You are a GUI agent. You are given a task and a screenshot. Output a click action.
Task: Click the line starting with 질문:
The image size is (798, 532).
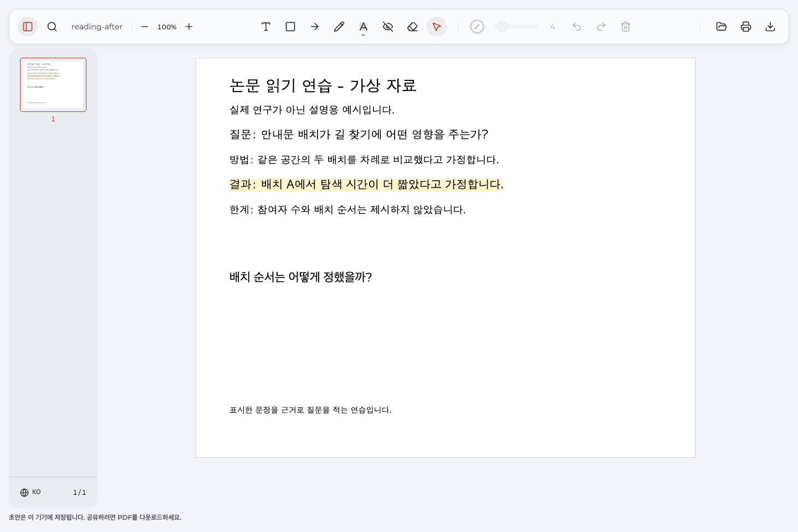pyautogui.click(x=359, y=134)
